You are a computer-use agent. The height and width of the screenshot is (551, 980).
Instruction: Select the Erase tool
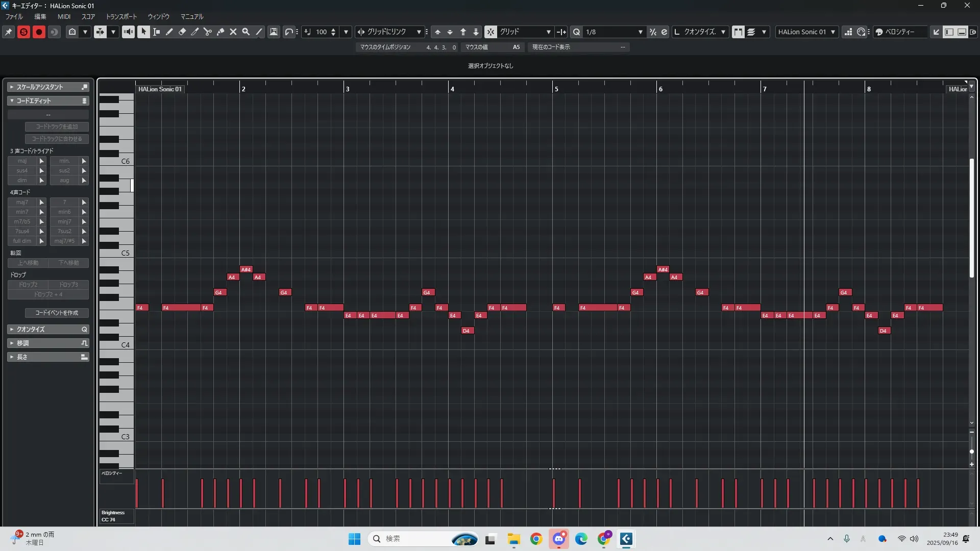click(182, 32)
